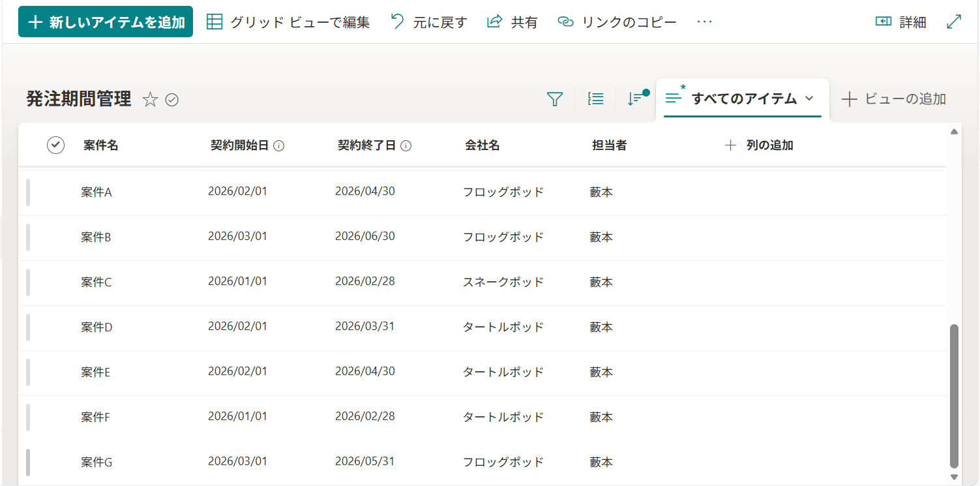Image resolution: width=980 pixels, height=486 pixels.
Task: Click 列の追加 to add a column
Action: 759,145
